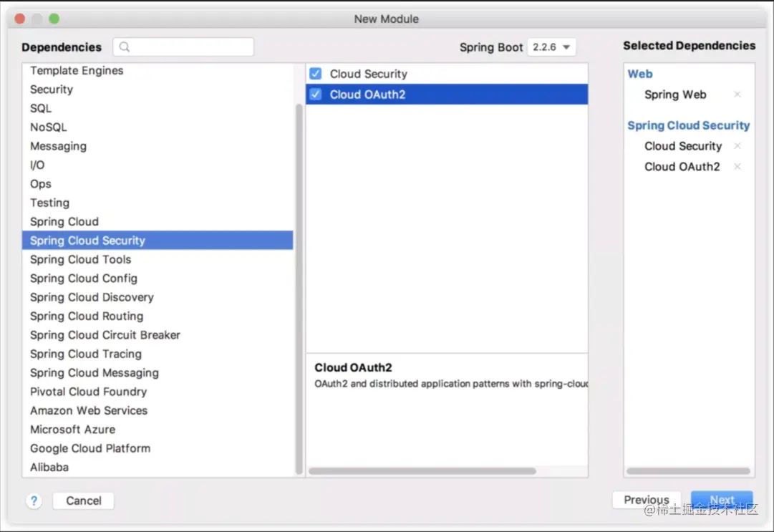Select the Spring Cloud Tools category

158,259
